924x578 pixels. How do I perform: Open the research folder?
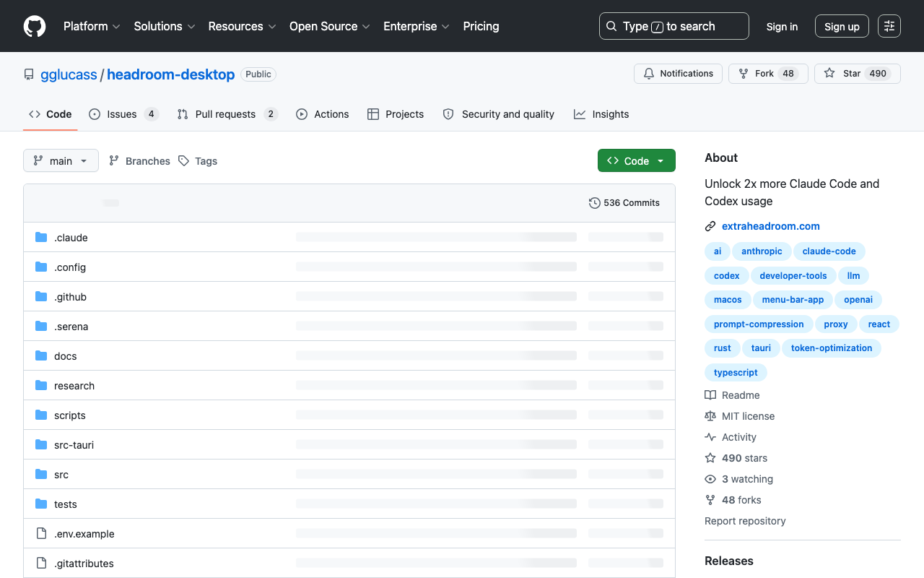74,386
